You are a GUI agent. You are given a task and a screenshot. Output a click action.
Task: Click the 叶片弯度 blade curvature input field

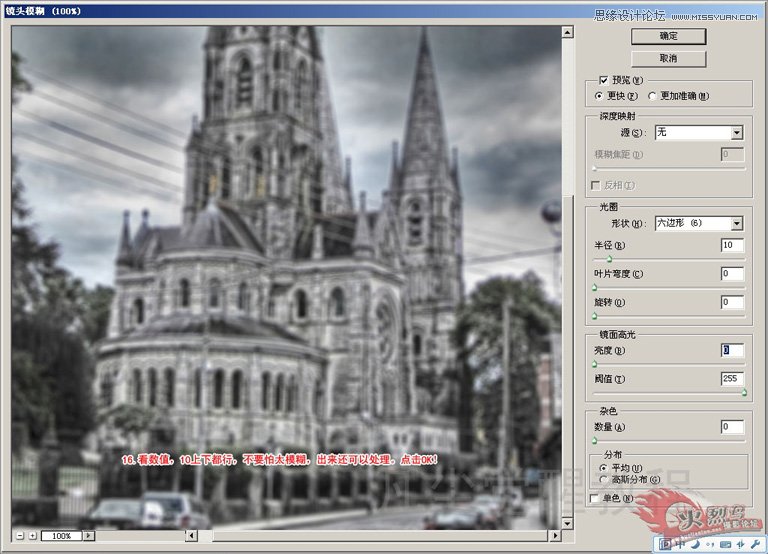[732, 273]
